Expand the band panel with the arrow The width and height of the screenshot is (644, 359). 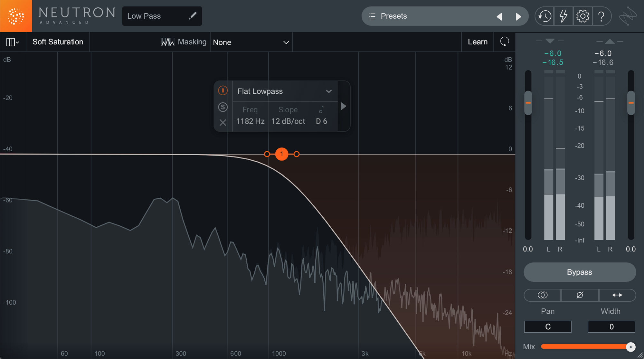[343, 106]
